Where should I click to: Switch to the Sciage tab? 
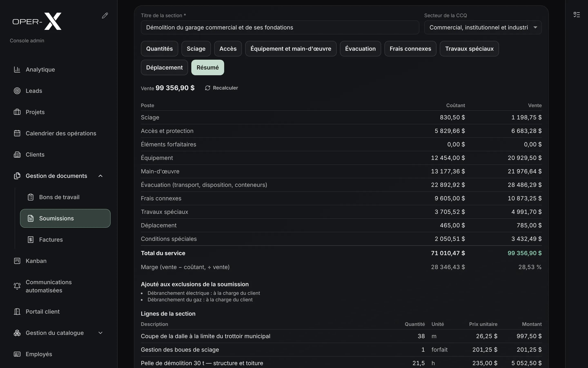196,49
